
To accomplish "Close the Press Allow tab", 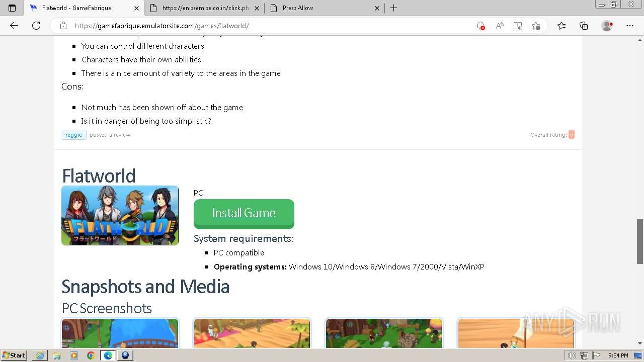I will click(x=377, y=8).
